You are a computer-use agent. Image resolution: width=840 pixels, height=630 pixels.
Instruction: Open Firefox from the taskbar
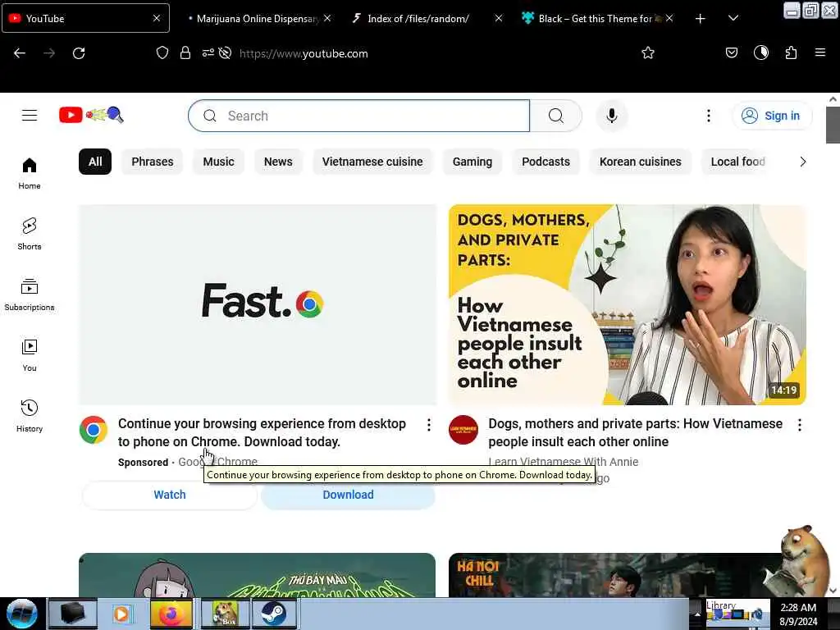click(171, 614)
